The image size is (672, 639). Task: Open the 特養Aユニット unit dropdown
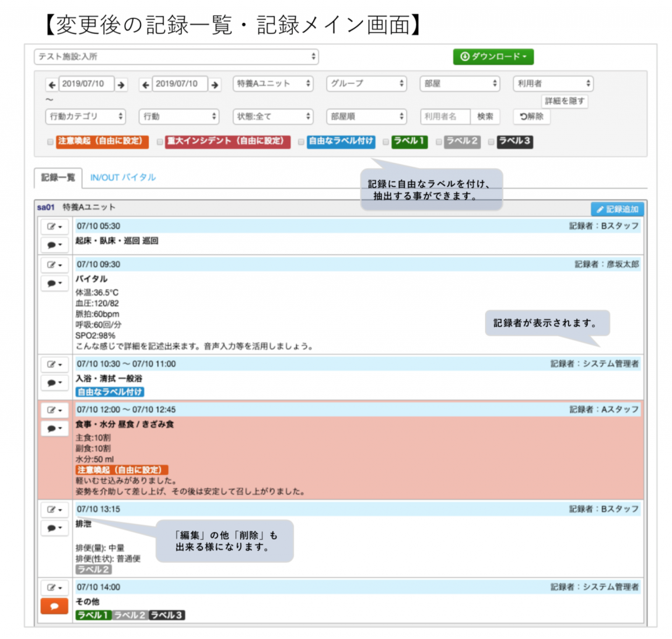click(x=272, y=84)
